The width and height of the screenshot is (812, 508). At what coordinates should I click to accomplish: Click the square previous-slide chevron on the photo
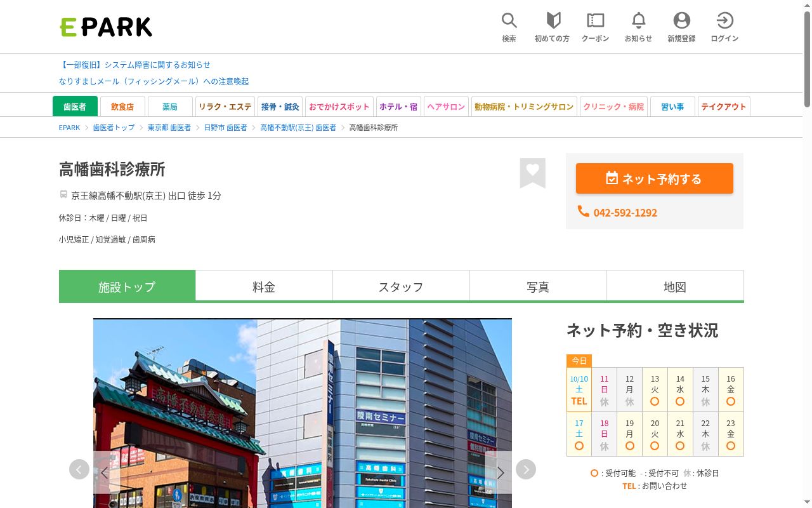click(x=106, y=472)
